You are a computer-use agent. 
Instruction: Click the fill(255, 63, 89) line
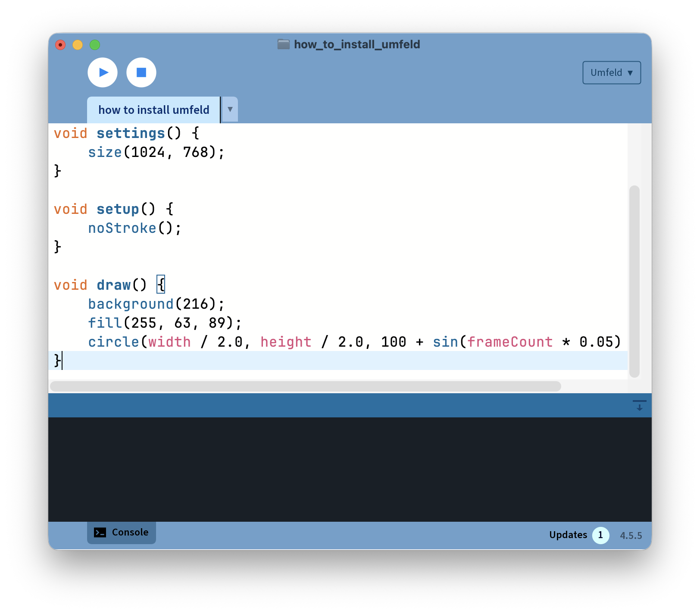(165, 323)
